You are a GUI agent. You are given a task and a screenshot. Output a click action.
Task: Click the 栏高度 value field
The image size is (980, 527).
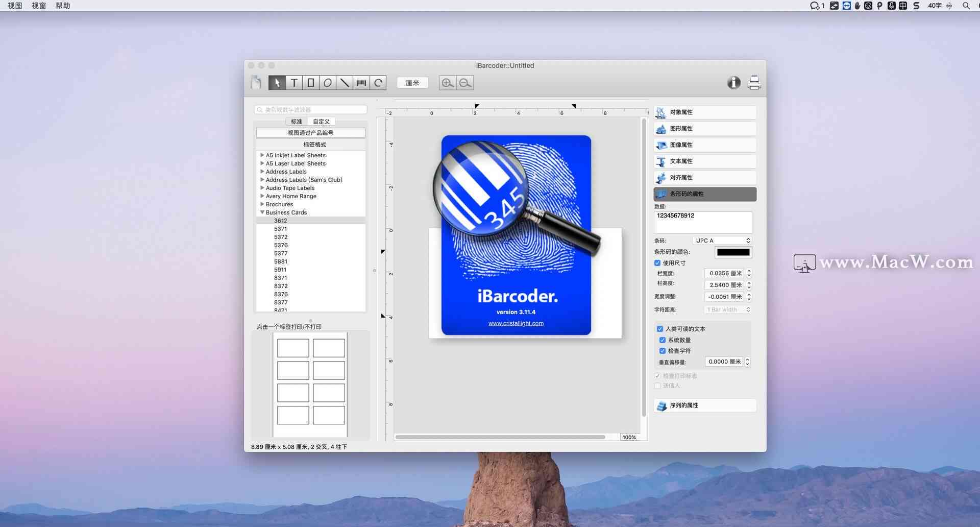(x=724, y=285)
